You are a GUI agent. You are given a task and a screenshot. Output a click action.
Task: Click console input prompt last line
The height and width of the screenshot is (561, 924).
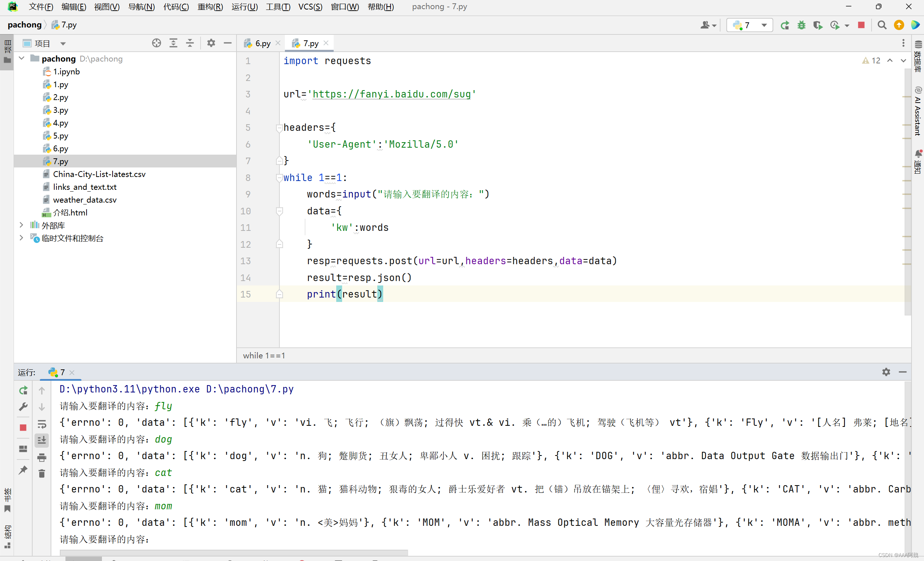click(104, 539)
